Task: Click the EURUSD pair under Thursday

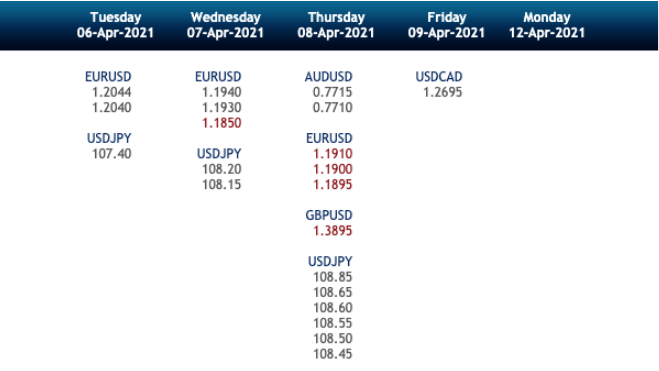Action: point(329,138)
